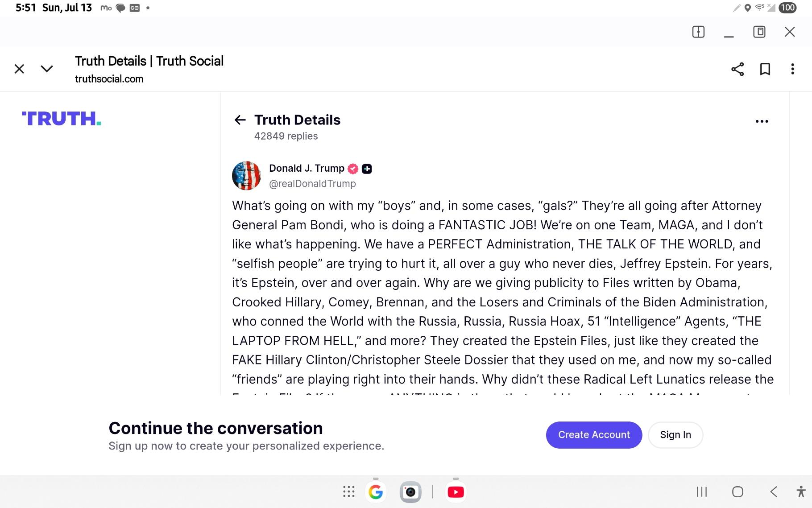The width and height of the screenshot is (812, 508).
Task: Click the @realDonaldTrump handle
Action: (x=312, y=184)
